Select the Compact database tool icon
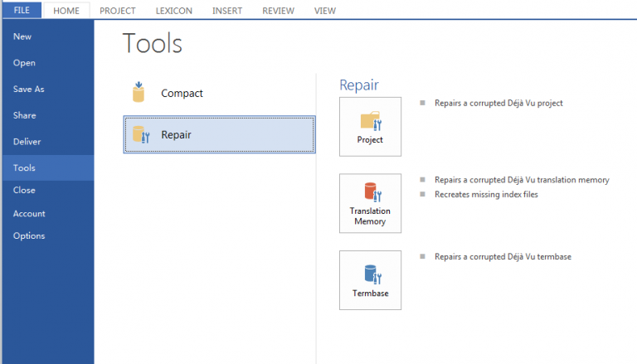This screenshot has height=364, width=637. coord(139,93)
